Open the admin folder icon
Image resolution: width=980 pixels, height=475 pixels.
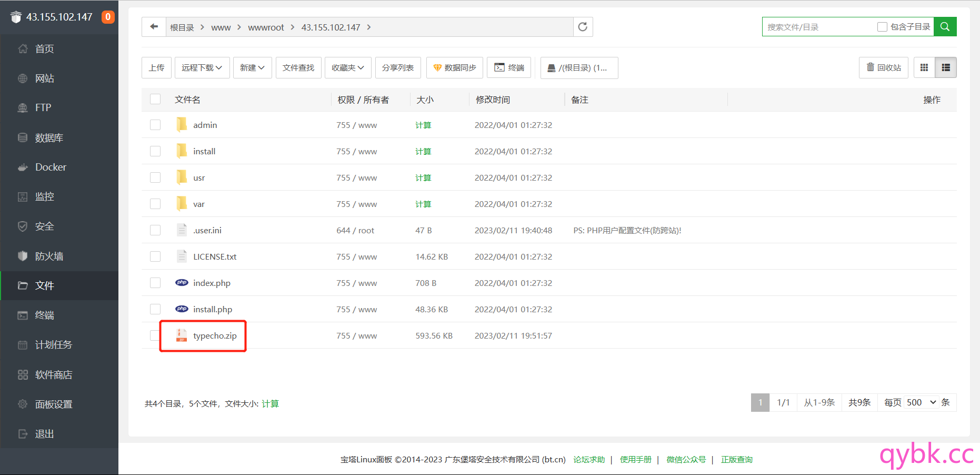point(182,124)
